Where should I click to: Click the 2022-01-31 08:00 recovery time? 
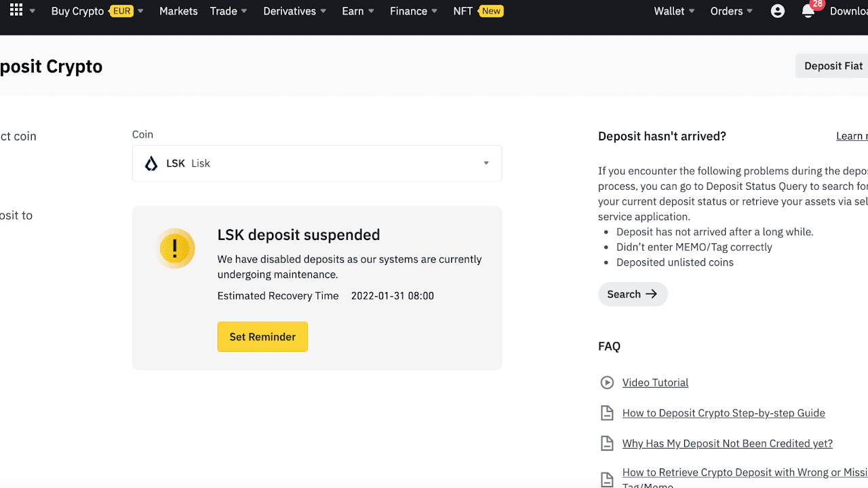click(393, 296)
